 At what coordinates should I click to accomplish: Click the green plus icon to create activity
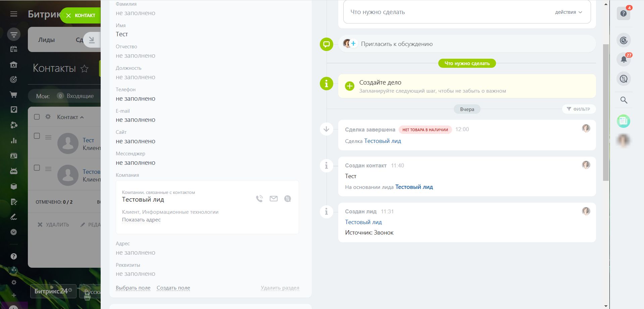click(350, 86)
